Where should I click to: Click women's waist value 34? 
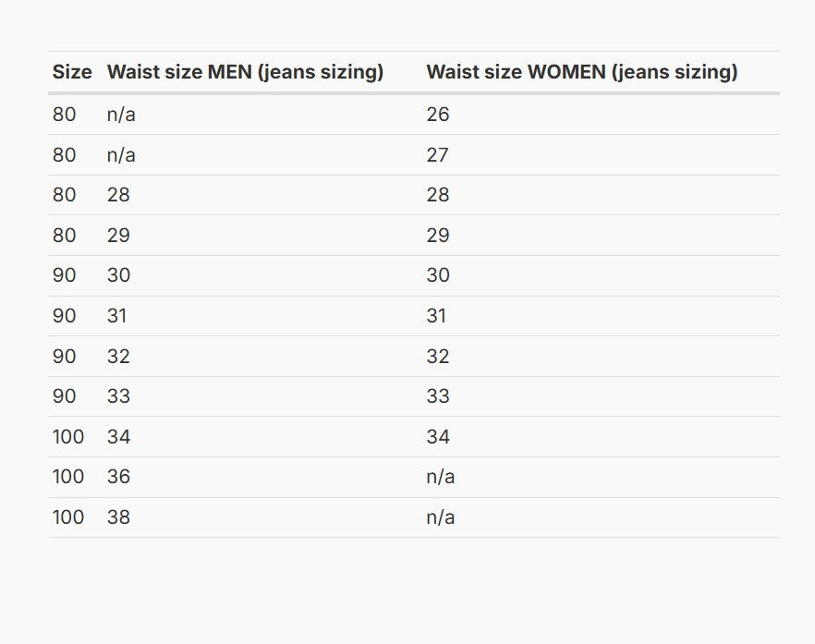[438, 437]
